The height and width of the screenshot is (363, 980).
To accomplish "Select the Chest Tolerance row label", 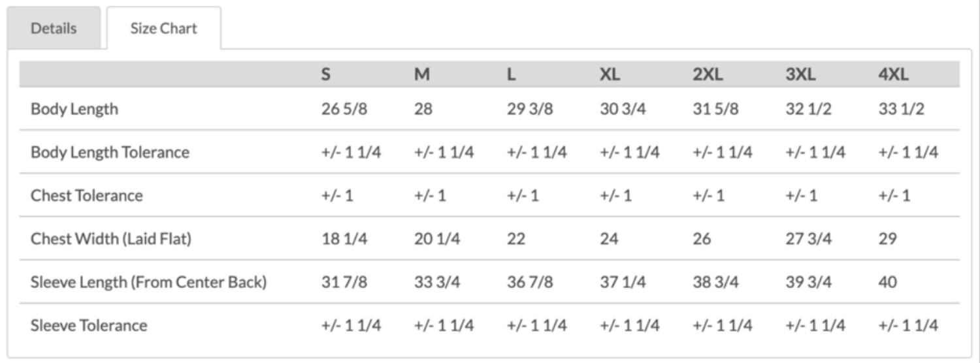I will pyautogui.click(x=86, y=195).
